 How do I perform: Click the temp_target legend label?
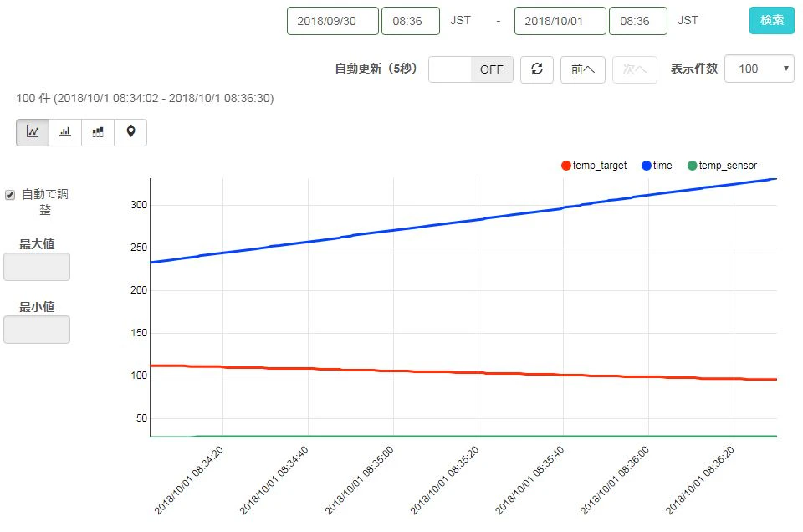pyautogui.click(x=600, y=166)
